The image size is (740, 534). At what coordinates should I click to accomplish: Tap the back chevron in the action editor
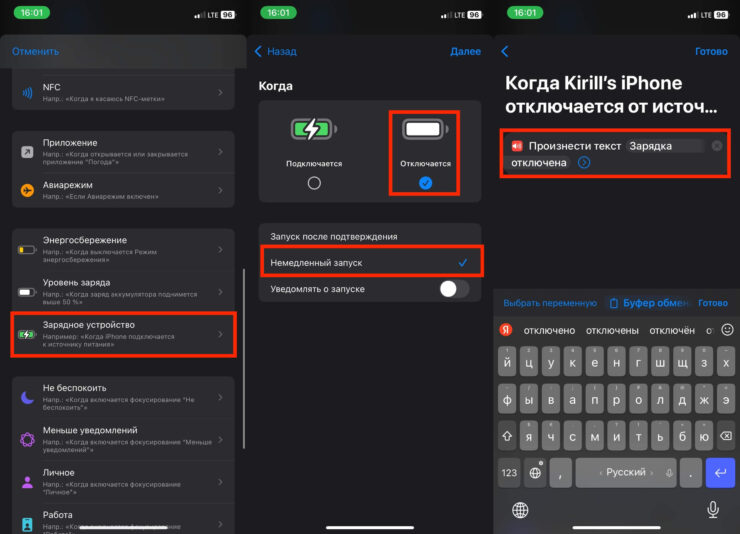coord(505,51)
